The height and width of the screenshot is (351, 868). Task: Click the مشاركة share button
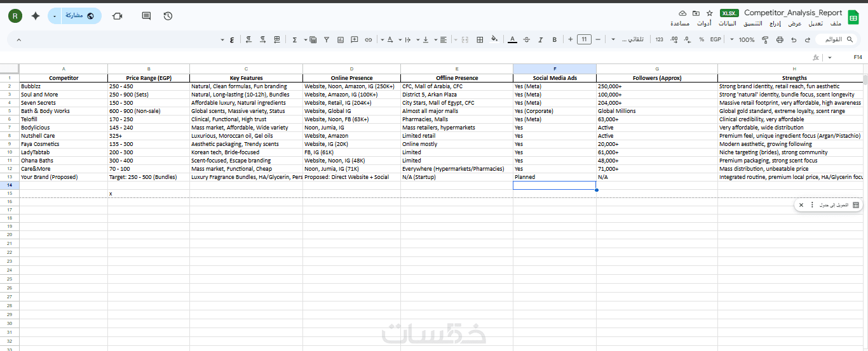click(x=82, y=16)
